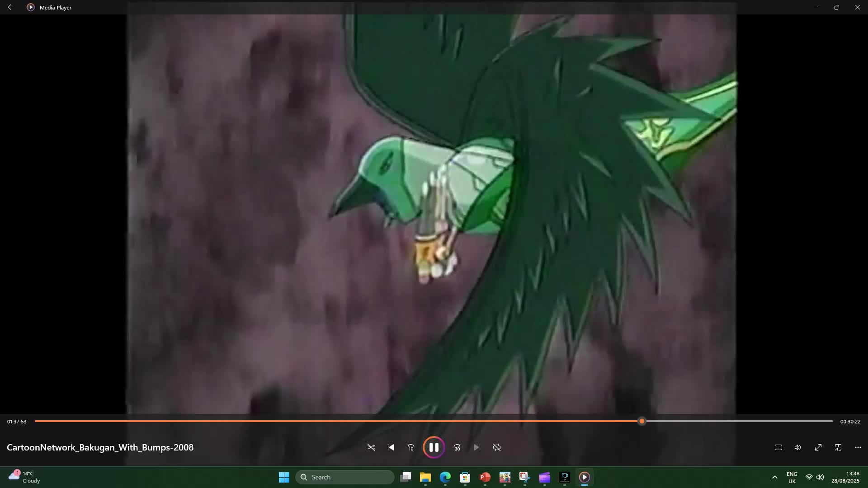The height and width of the screenshot is (488, 868).
Task: Open subtitles and captions menu
Action: (x=778, y=447)
